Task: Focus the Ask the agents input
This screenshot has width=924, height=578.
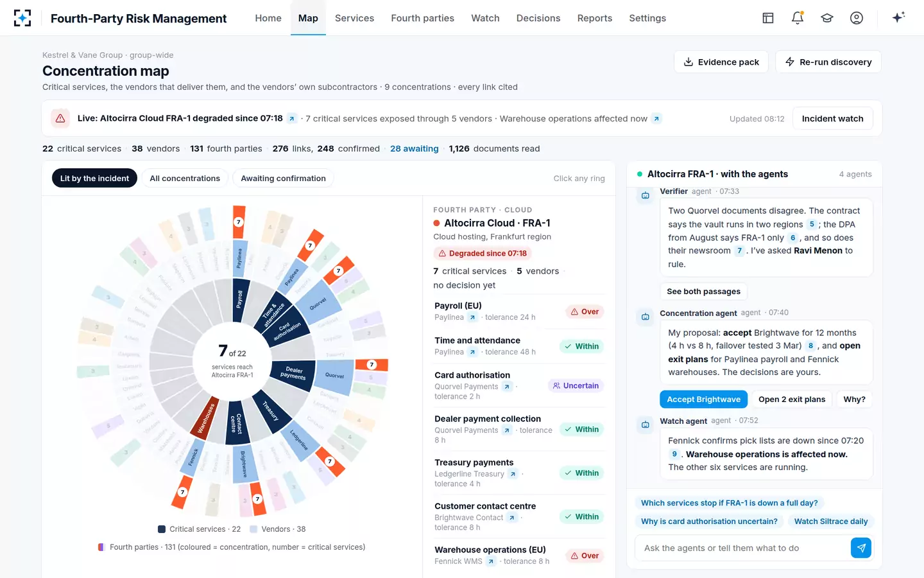Action: tap(744, 548)
